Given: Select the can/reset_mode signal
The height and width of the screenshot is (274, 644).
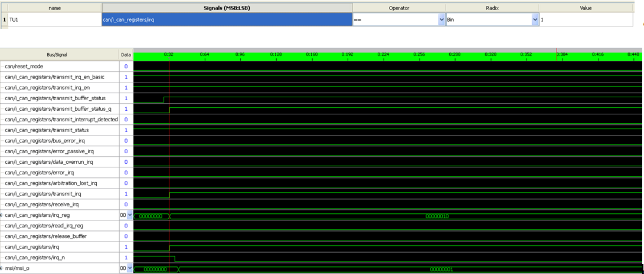Looking at the screenshot, I should point(24,66).
